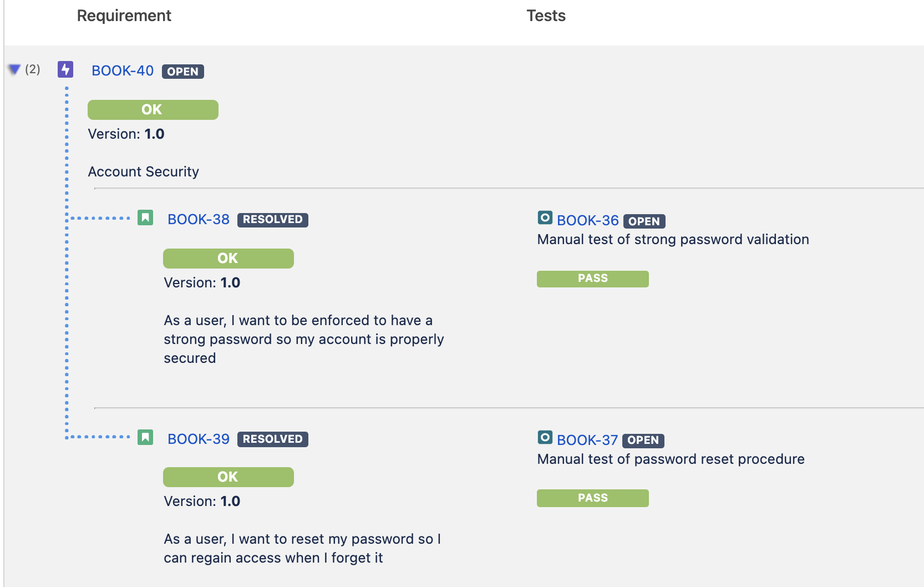
Task: Click the RESOLVED badge next to BOOK-39
Action: [273, 439]
